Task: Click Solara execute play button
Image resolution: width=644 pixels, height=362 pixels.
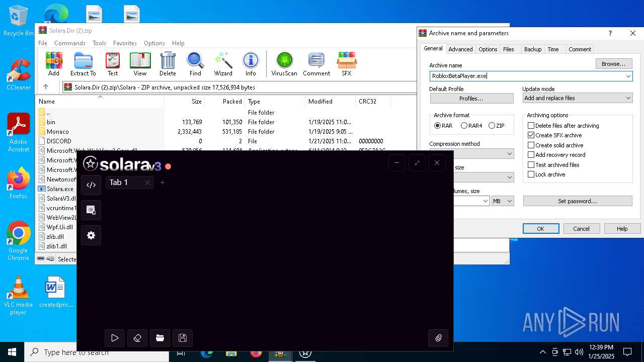Action: pos(115,338)
